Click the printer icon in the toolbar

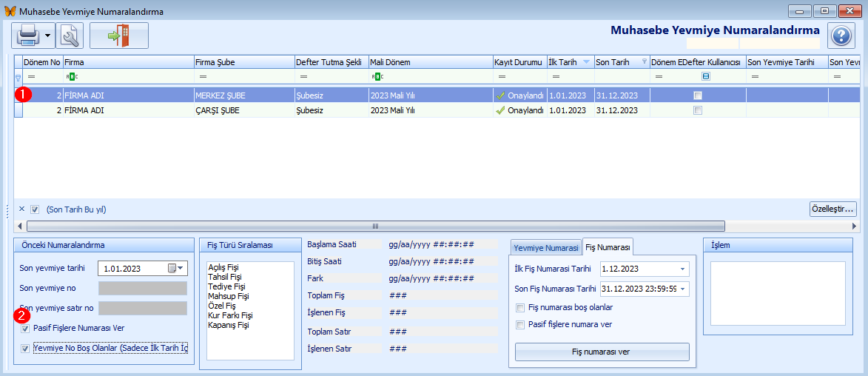tap(27, 36)
